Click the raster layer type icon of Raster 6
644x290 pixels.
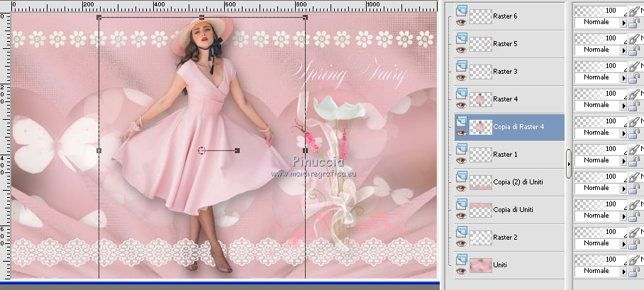coord(462,10)
